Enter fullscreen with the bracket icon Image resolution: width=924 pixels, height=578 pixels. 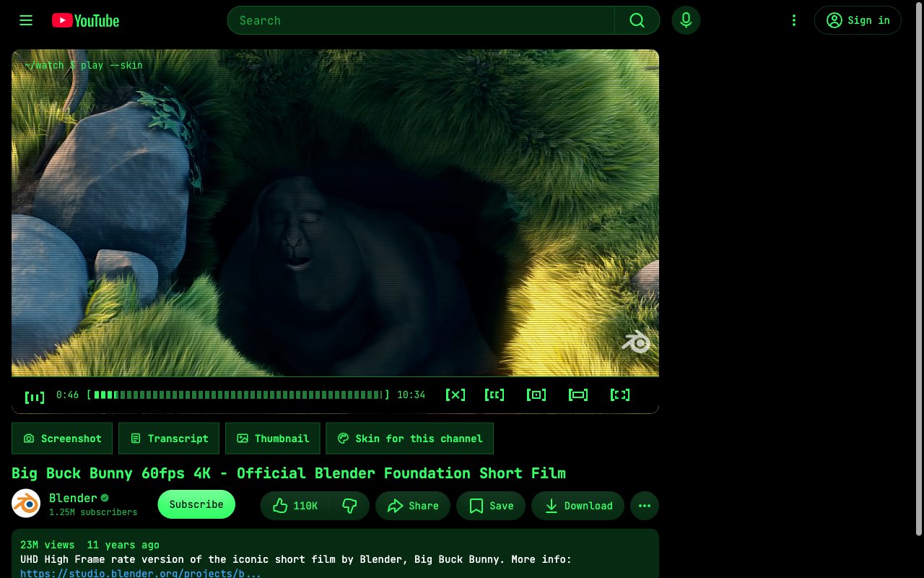(620, 394)
